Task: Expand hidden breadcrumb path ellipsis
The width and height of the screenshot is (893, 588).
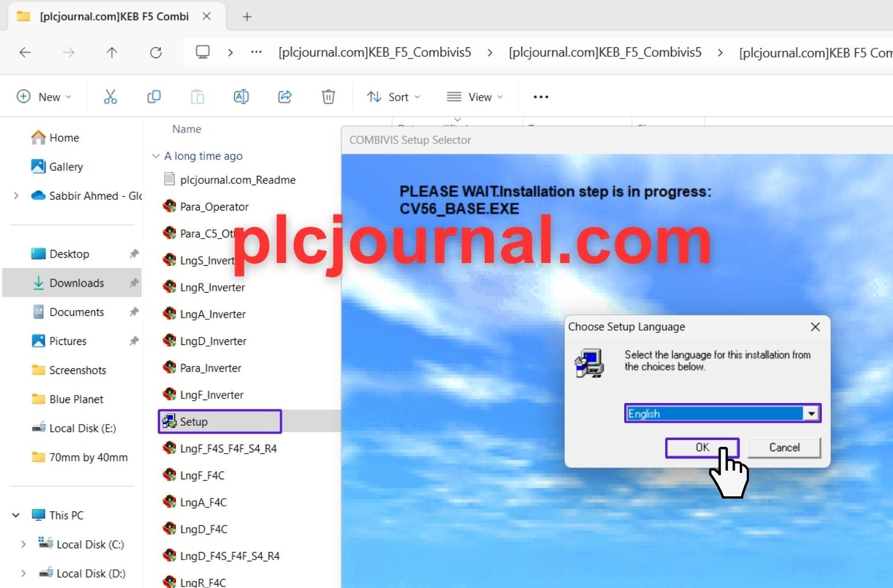Action: (x=256, y=52)
